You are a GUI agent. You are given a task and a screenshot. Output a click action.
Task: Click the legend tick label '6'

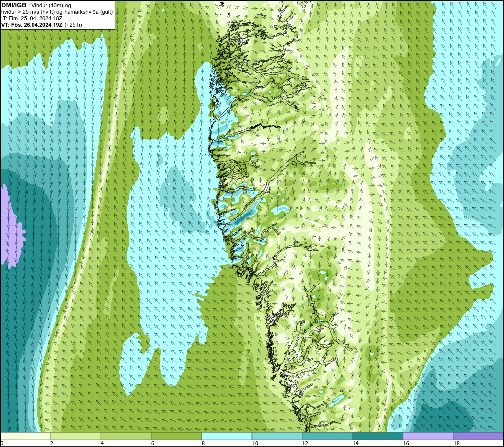coord(152,443)
